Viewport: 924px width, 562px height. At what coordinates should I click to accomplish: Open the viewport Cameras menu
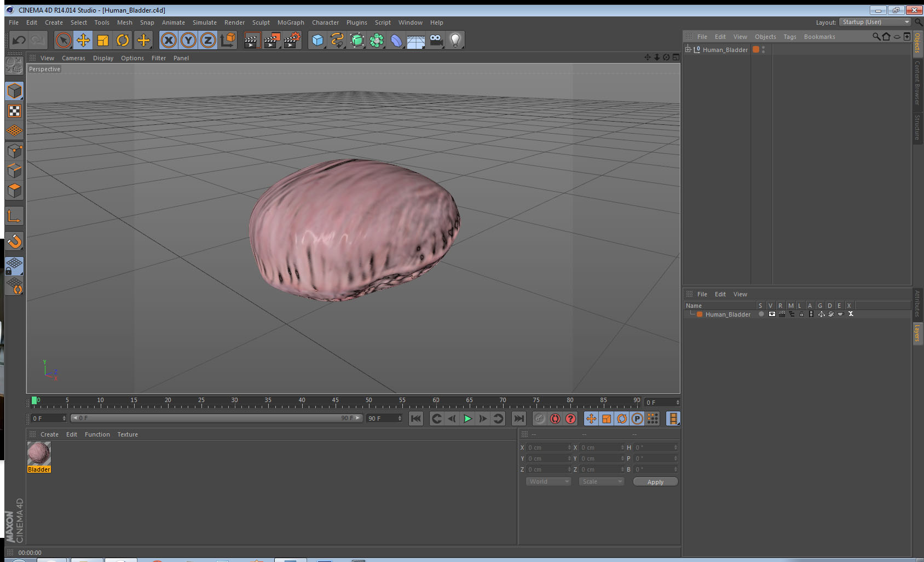[x=73, y=58]
